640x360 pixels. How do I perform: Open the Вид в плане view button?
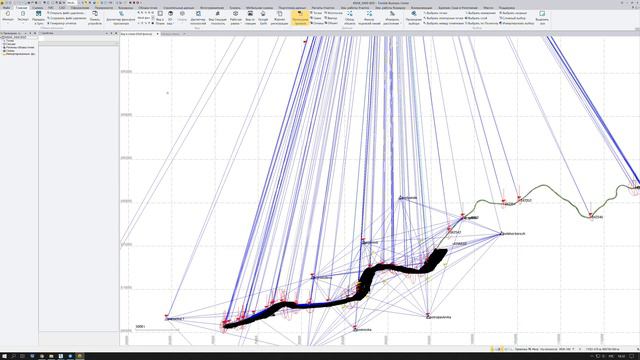(x=160, y=18)
